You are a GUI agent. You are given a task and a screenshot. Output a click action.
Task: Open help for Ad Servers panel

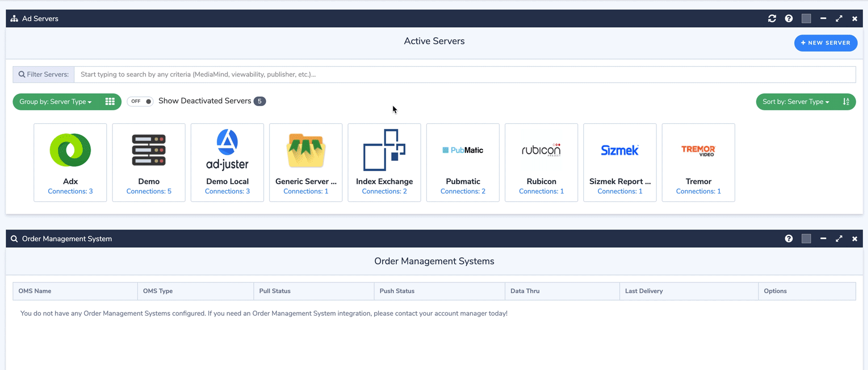click(788, 18)
